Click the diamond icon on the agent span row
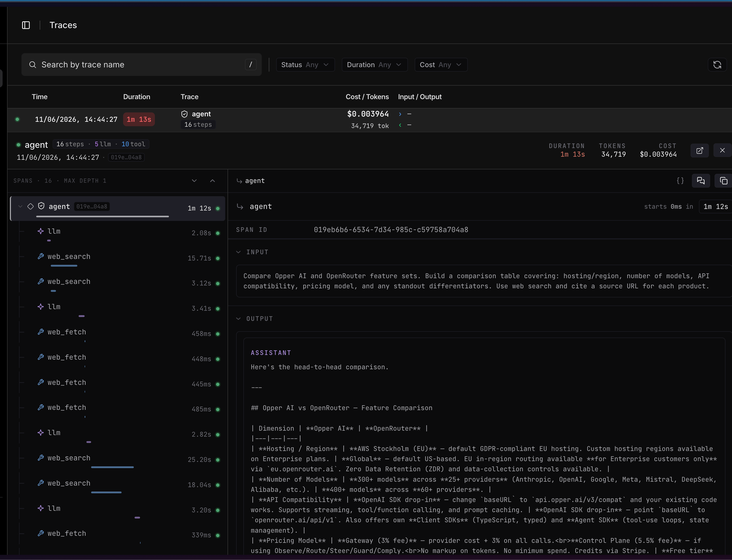The image size is (732, 560). pos(30,206)
